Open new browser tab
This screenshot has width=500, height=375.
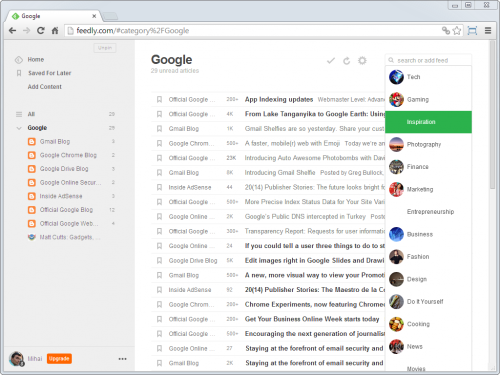pos(110,16)
